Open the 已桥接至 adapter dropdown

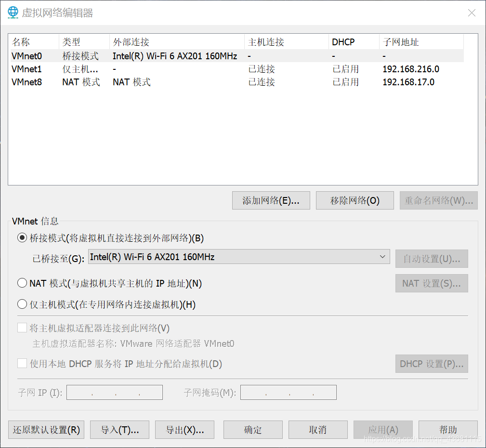tap(239, 257)
